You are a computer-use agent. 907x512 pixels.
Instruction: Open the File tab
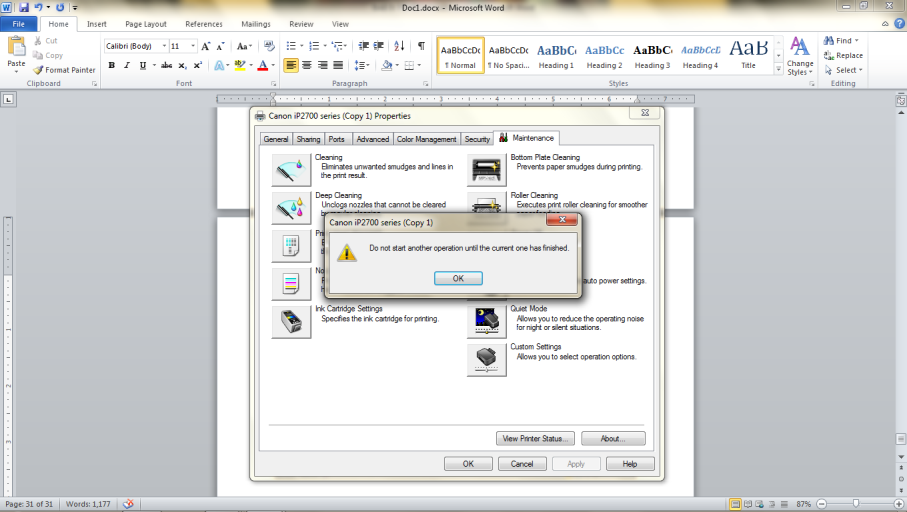[x=19, y=24]
